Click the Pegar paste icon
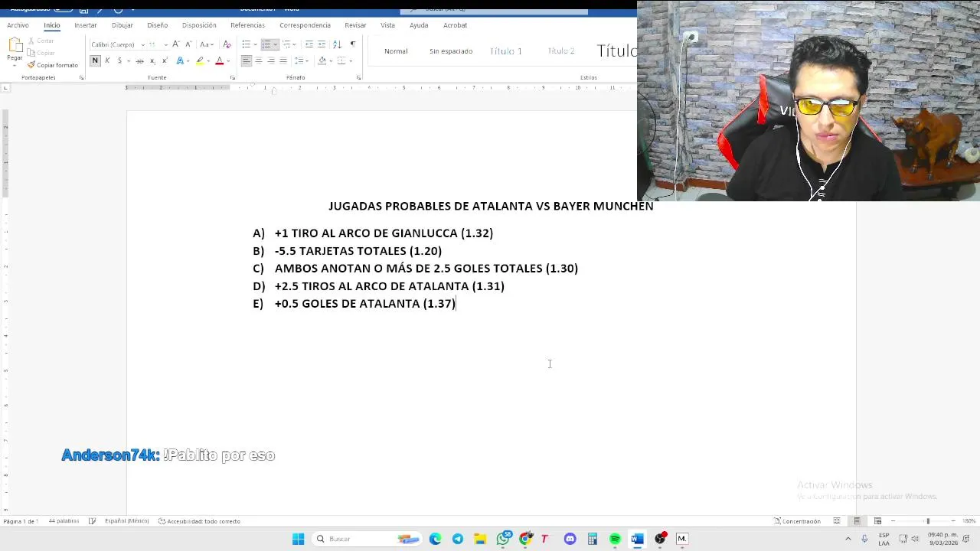 pyautogui.click(x=15, y=46)
